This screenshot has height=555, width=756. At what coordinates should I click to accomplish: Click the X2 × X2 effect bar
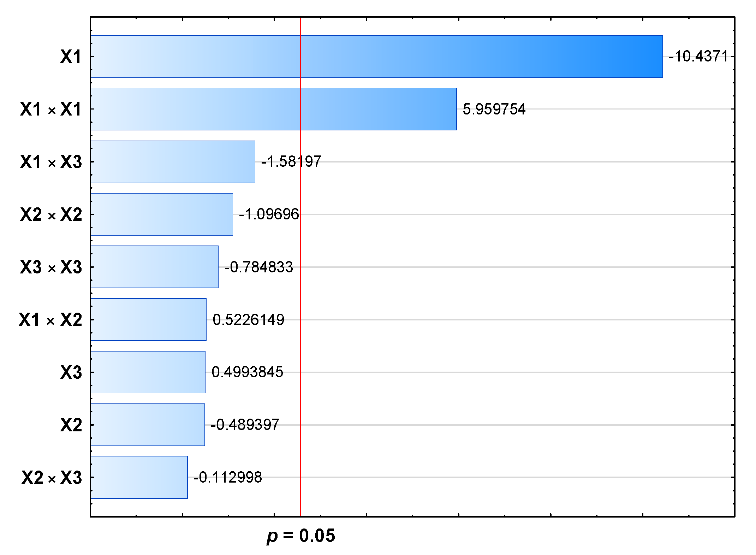coord(162,214)
